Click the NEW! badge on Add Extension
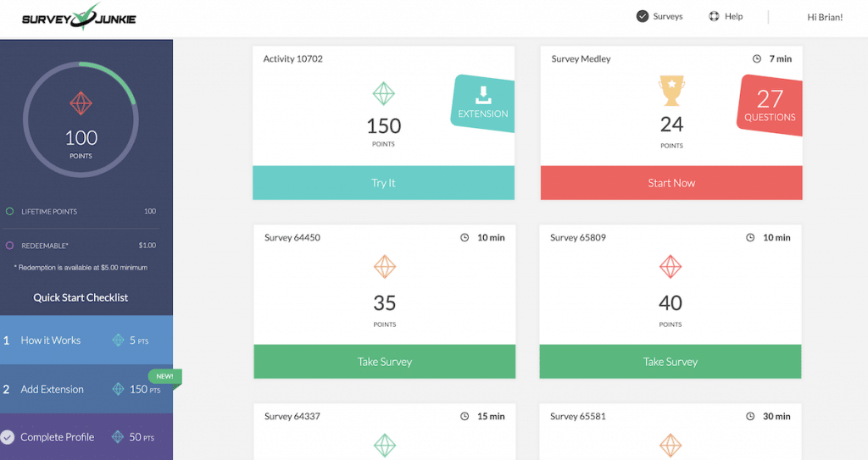Viewport: 868px width, 460px height. click(x=165, y=376)
